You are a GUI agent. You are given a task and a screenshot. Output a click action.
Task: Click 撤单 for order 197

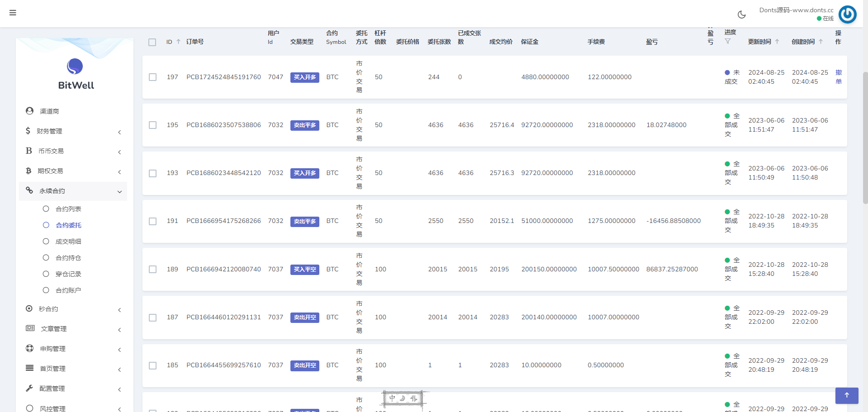click(x=839, y=77)
